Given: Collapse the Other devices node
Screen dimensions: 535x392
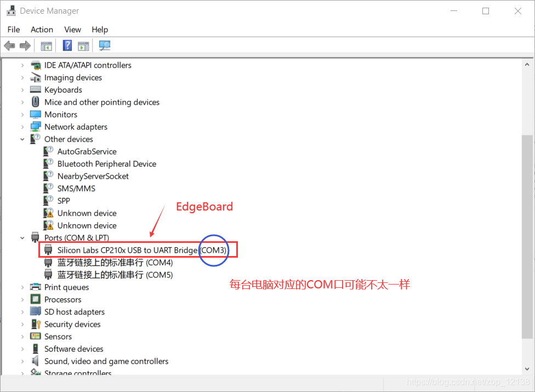Looking at the screenshot, I should pos(22,139).
